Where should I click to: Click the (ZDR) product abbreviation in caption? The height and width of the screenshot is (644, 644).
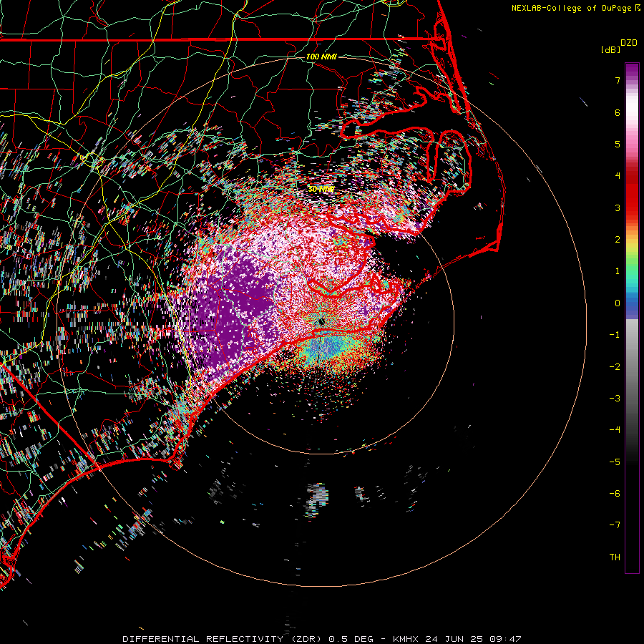pyautogui.click(x=306, y=639)
